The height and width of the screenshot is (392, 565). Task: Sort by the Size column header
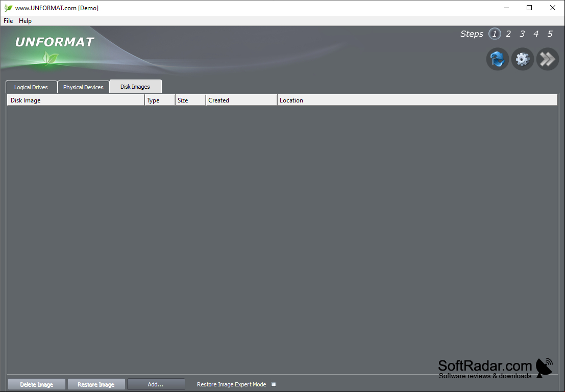pos(190,100)
